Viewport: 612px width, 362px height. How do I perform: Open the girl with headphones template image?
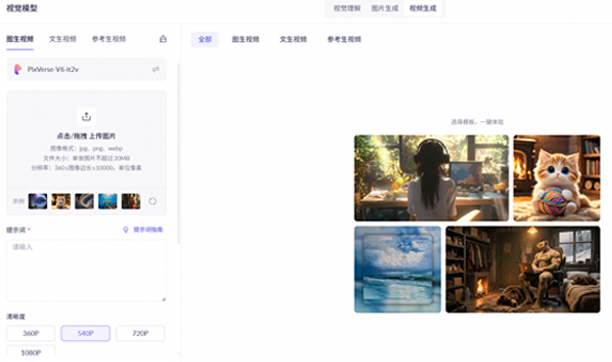[431, 178]
